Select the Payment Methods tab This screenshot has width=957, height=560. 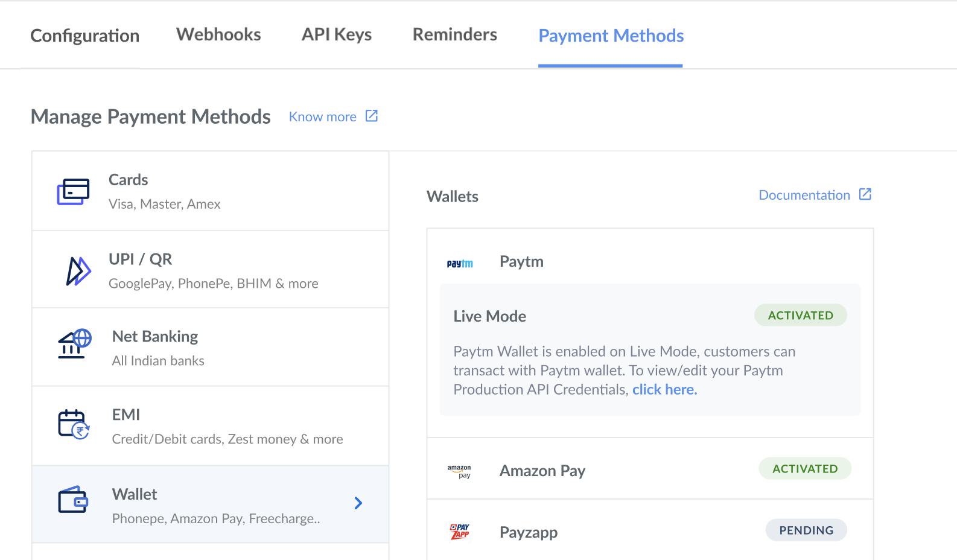[x=611, y=36]
